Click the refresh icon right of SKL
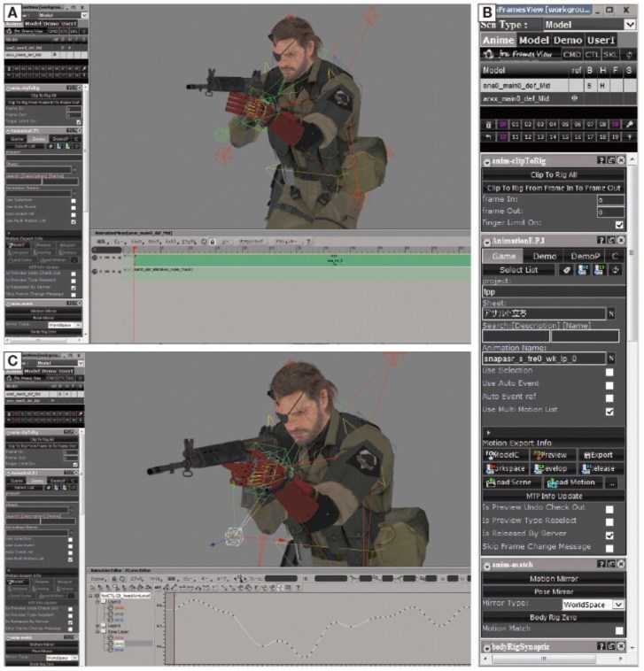 629,54
